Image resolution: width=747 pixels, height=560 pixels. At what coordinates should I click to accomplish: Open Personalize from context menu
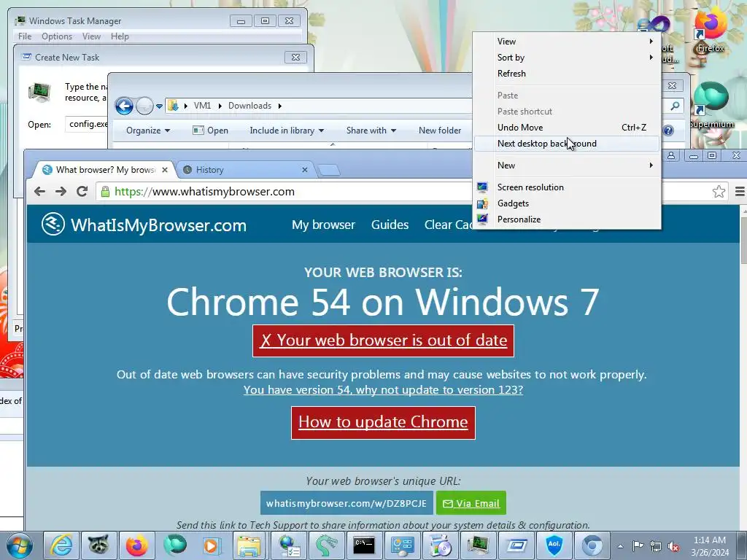click(567, 219)
